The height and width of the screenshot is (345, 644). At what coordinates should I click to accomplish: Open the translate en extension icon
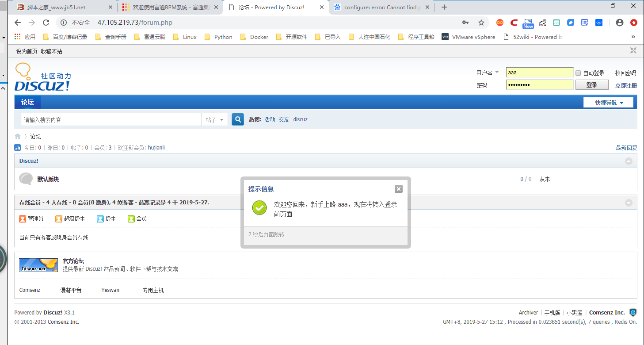[543, 23]
